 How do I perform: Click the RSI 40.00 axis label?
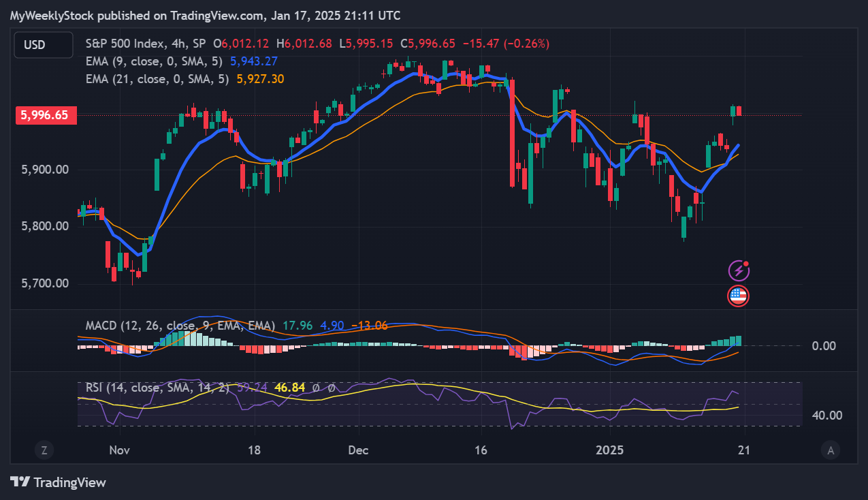coord(829,416)
